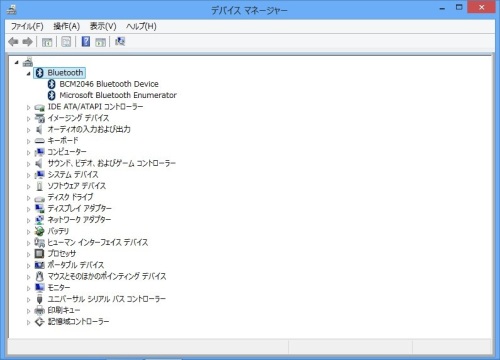Click the Back arrow toolbar icon
Viewport: 500px width, 360px height.
click(13, 42)
